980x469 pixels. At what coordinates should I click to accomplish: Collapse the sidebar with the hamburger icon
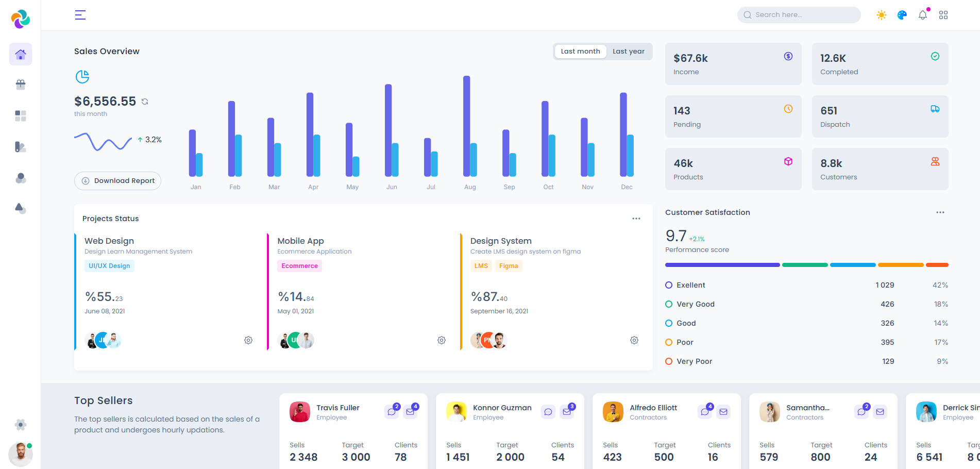tap(80, 15)
